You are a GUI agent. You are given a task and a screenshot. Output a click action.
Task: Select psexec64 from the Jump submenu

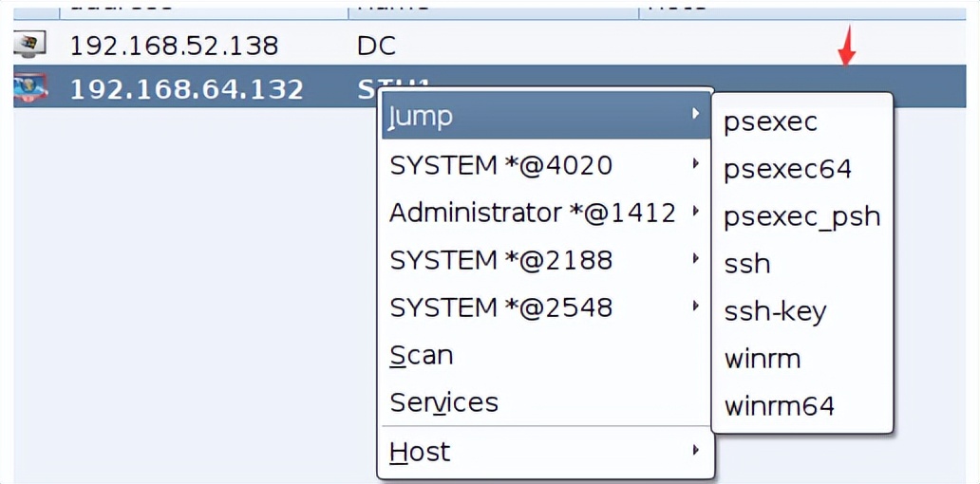[x=802, y=169]
